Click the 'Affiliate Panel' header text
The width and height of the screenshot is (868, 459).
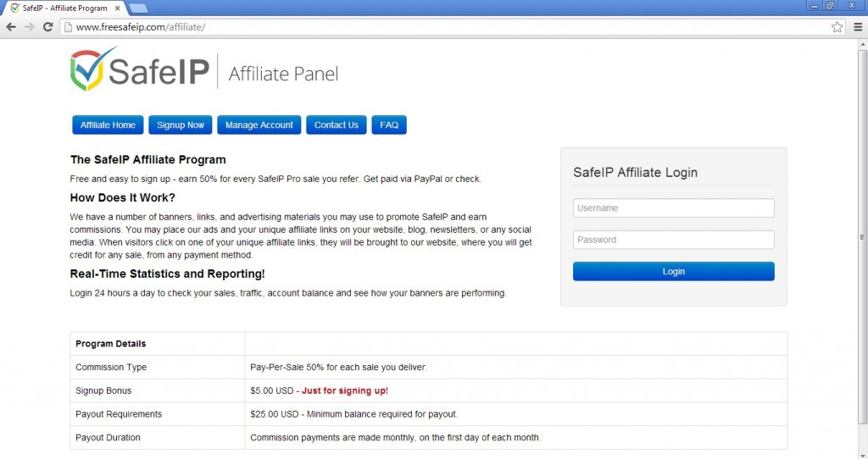[x=283, y=74]
